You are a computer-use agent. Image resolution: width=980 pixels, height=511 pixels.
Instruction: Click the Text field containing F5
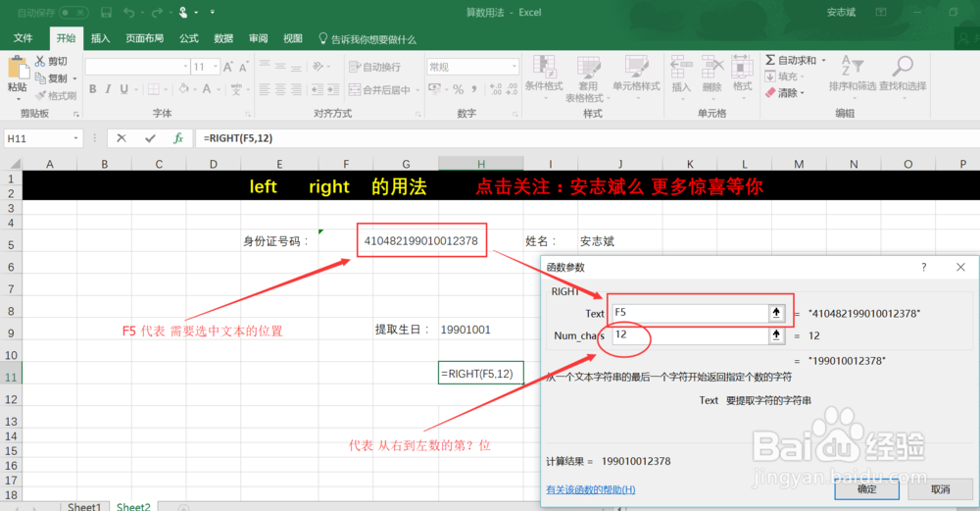click(690, 313)
